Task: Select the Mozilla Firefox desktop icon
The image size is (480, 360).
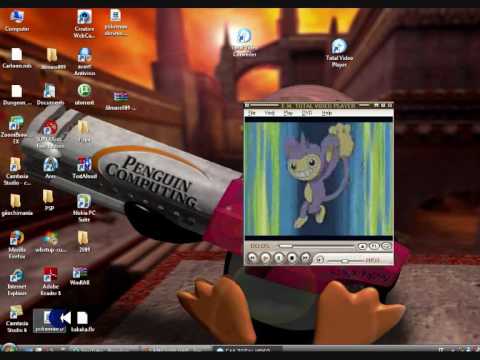Action: click(x=17, y=245)
